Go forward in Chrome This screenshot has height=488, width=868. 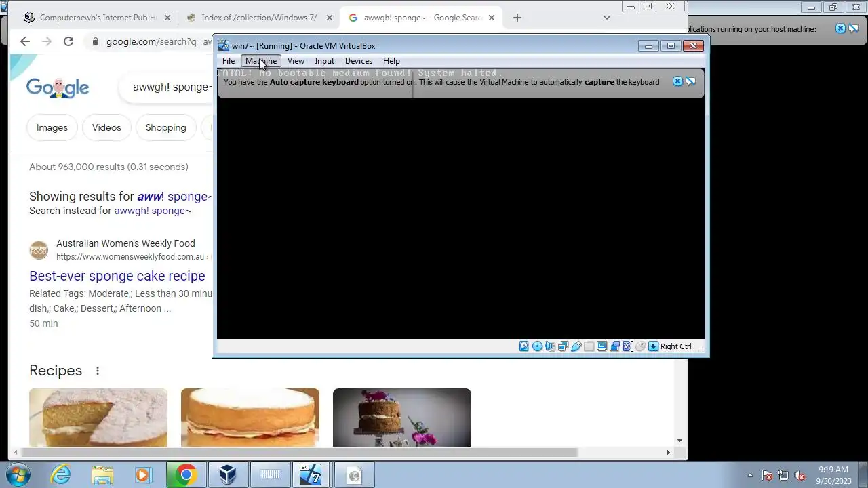tap(47, 41)
